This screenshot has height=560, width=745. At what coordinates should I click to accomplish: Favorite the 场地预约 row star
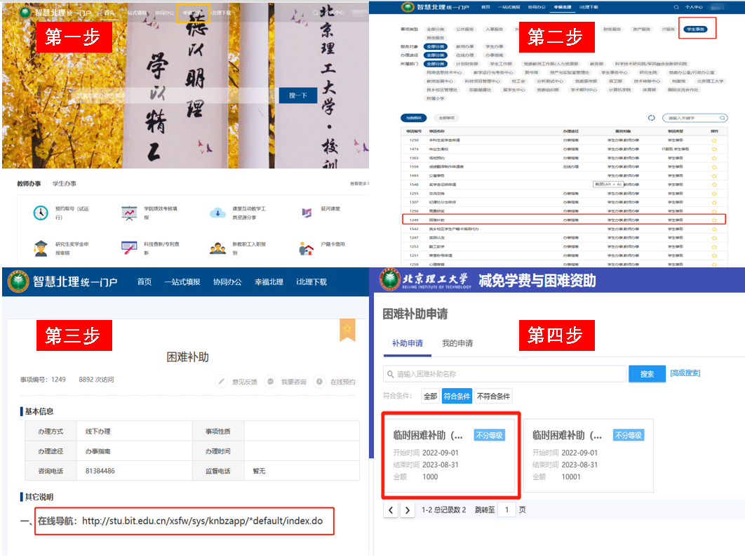pyautogui.click(x=713, y=159)
